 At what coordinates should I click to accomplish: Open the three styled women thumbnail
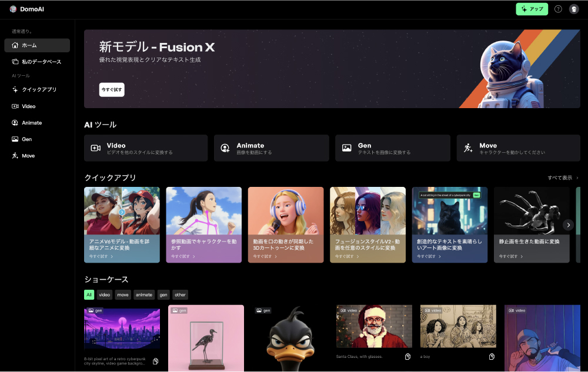pos(368,211)
